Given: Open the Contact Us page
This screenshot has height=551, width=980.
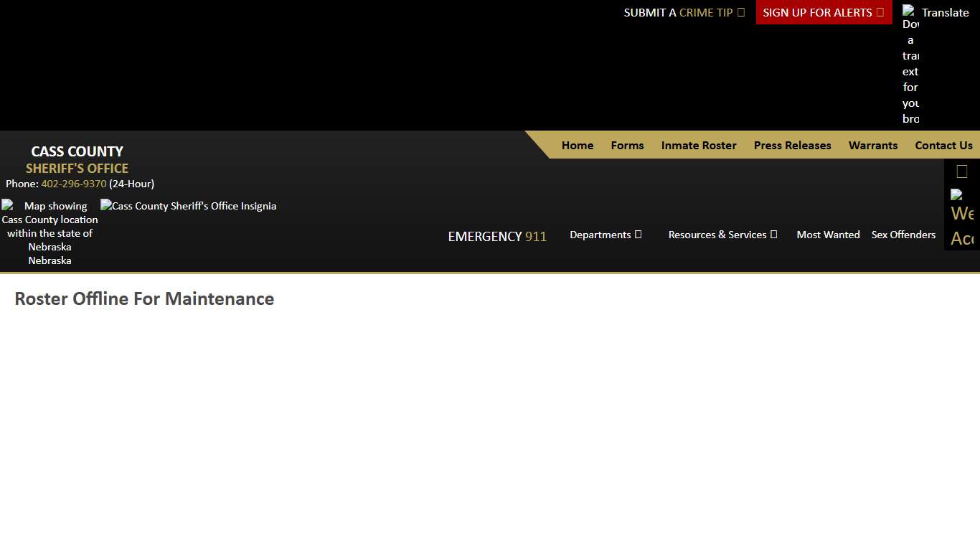Looking at the screenshot, I should 943,146.
